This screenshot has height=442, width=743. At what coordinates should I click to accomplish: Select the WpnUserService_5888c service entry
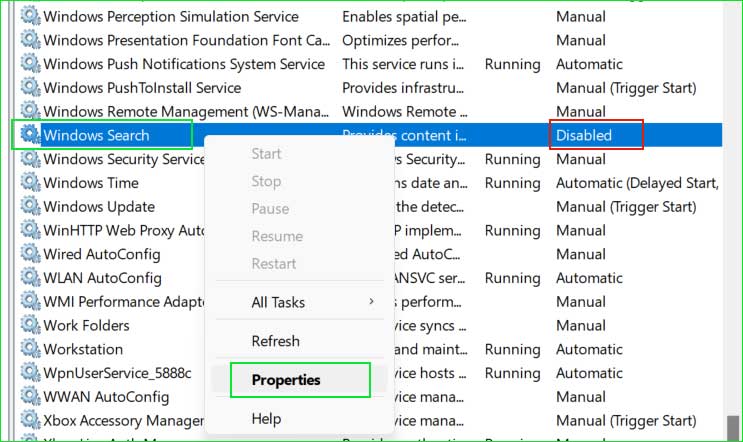117,373
